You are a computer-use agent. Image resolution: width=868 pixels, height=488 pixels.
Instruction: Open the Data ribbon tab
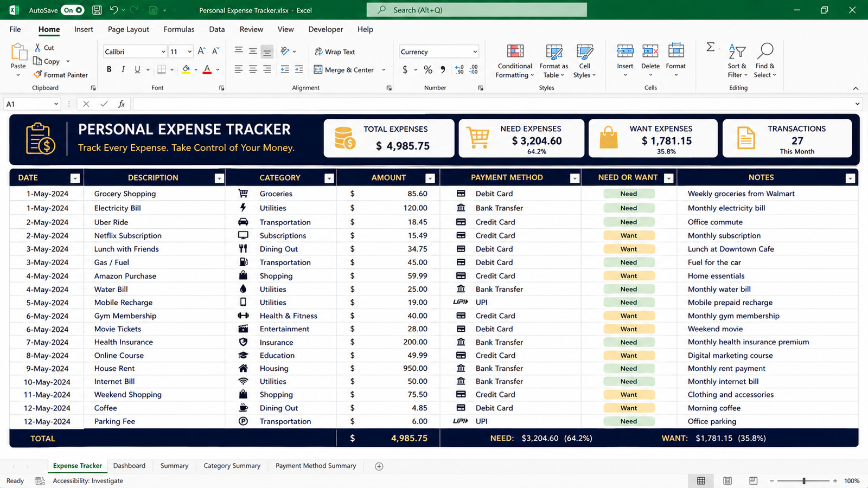pos(217,29)
